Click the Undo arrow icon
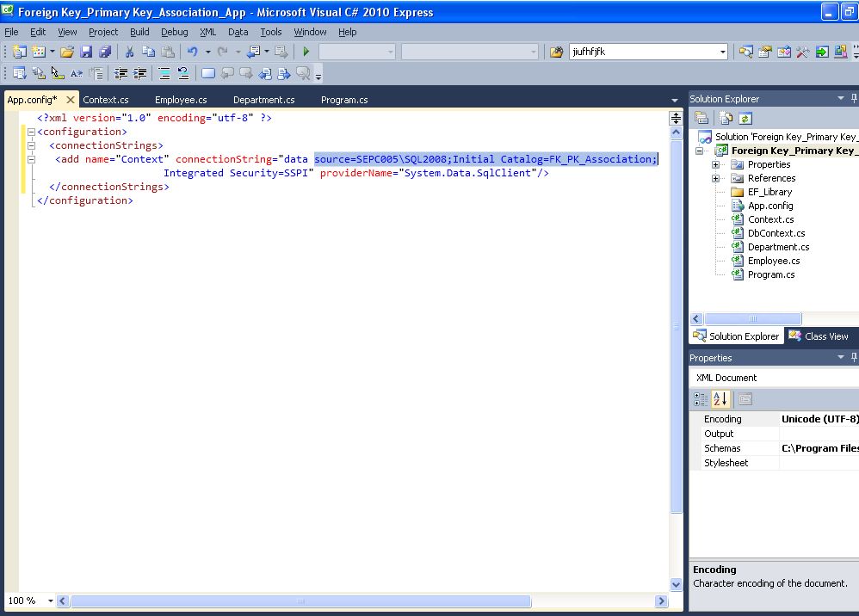Screen dimensions: 859x616 (x=192, y=52)
